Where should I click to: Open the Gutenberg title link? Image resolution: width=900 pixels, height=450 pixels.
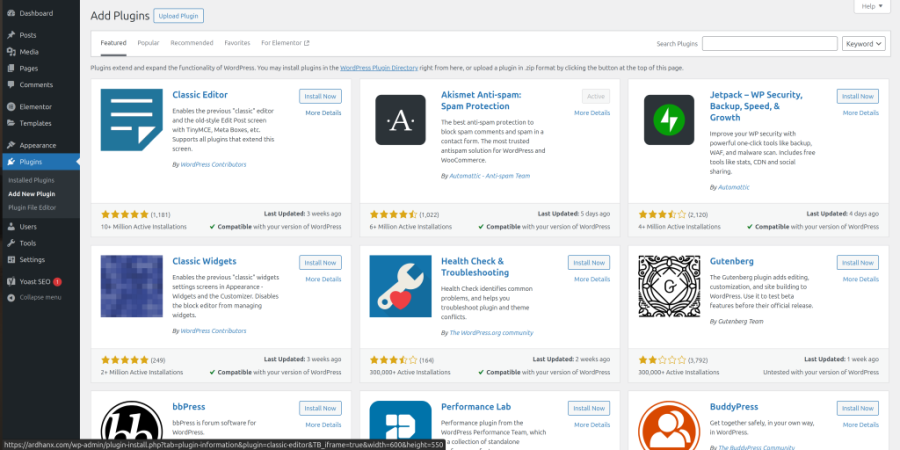tap(731, 261)
